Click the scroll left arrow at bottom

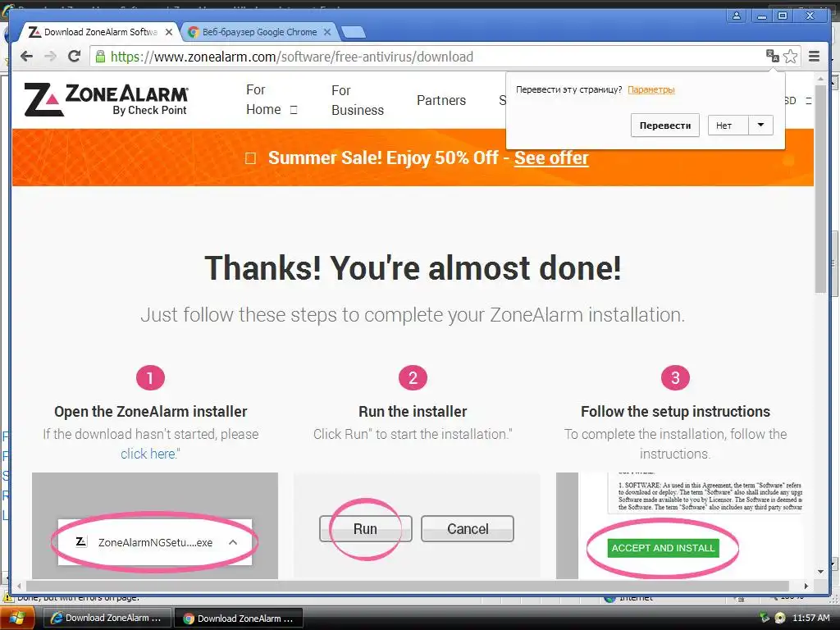point(19,586)
